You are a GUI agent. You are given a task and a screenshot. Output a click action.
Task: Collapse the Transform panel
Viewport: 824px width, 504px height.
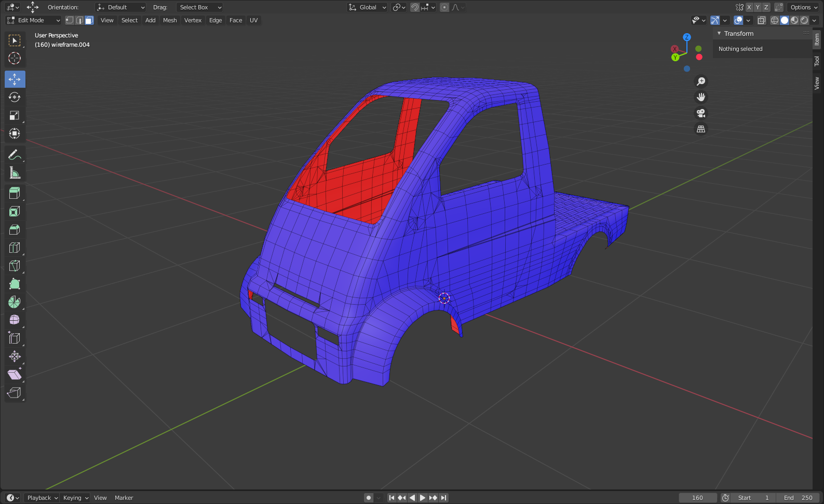coord(719,33)
